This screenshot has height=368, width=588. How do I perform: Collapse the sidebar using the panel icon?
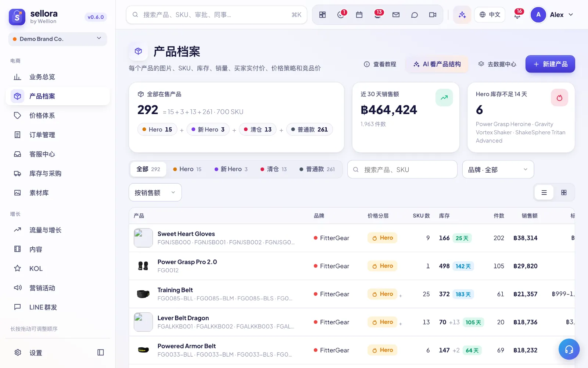[101, 353]
